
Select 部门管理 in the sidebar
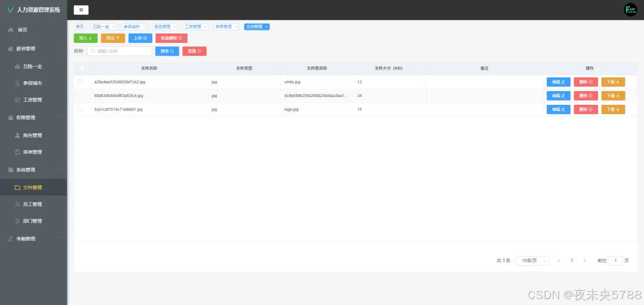(x=33, y=221)
